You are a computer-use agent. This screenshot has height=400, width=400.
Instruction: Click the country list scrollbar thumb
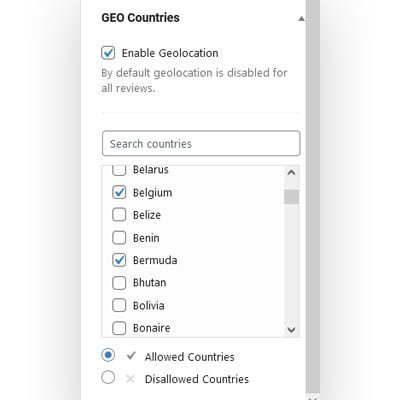291,197
